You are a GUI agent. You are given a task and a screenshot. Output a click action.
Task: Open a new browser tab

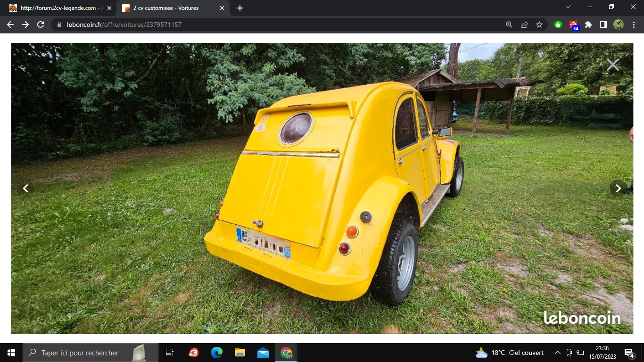click(x=240, y=8)
